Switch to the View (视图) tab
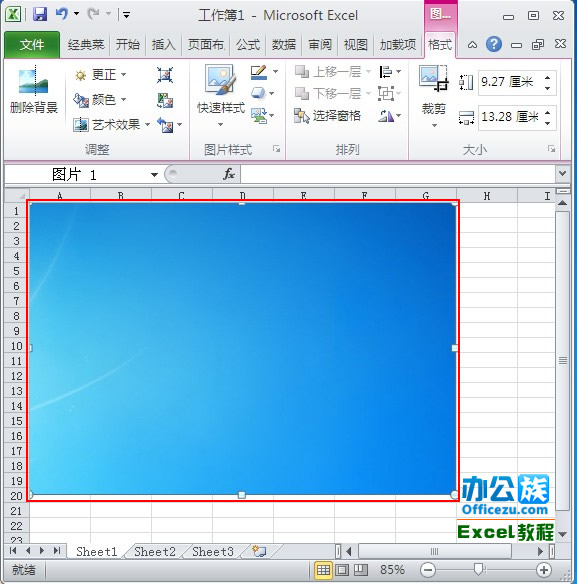Screen dimensions: 577x584 point(355,45)
